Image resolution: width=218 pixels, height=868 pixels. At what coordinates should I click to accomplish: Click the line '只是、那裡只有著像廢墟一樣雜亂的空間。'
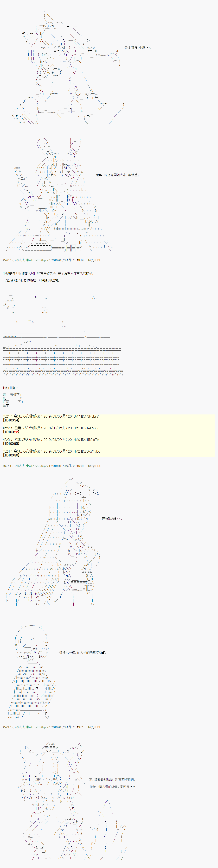pos(31,280)
